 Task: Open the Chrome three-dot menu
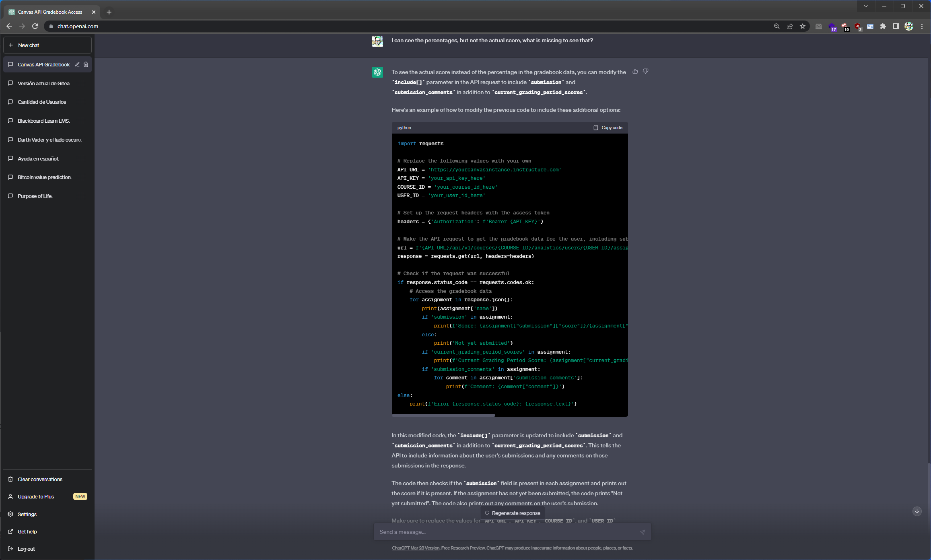tap(922, 26)
